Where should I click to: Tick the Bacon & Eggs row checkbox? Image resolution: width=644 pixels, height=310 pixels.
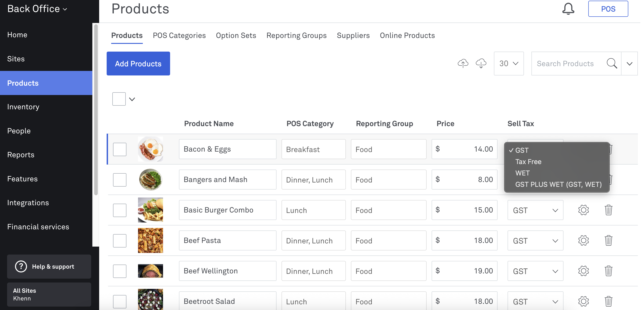pyautogui.click(x=120, y=149)
